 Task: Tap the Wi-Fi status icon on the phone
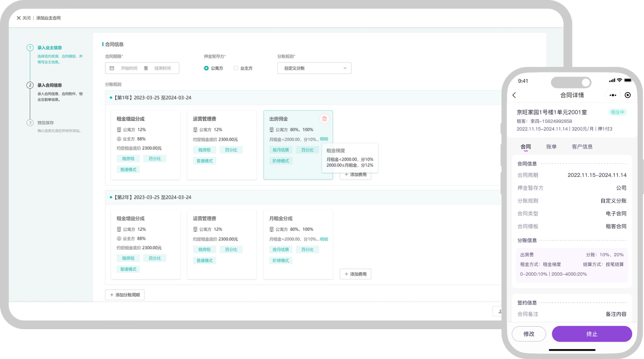tap(619, 81)
